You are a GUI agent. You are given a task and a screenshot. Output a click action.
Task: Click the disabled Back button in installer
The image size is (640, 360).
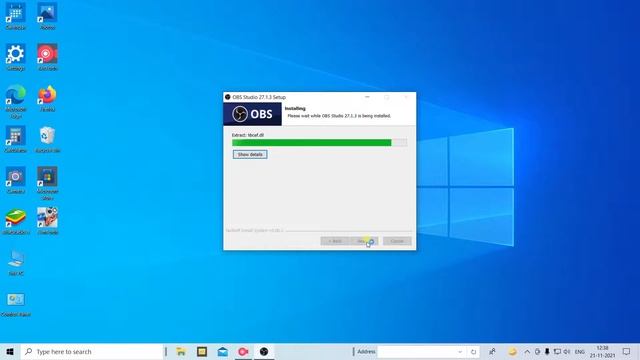click(334, 241)
